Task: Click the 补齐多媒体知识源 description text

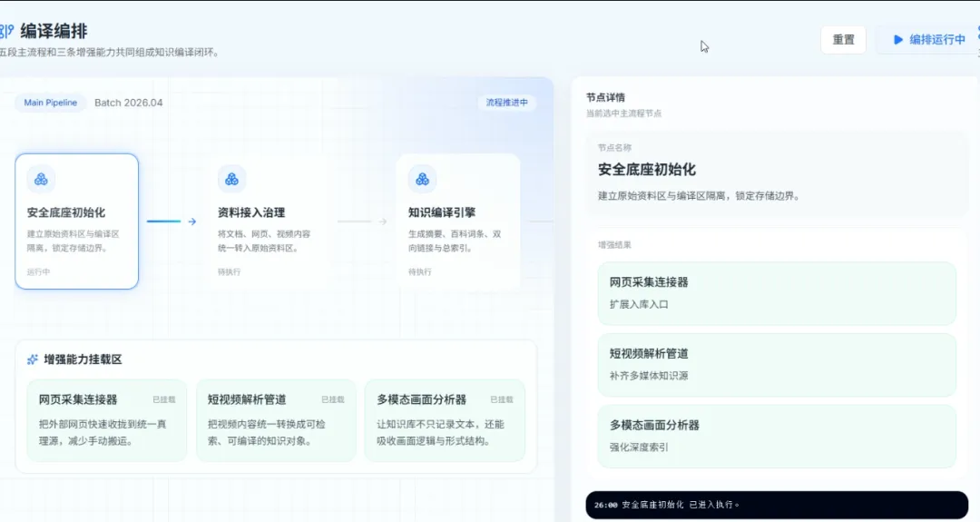Action: 649,376
